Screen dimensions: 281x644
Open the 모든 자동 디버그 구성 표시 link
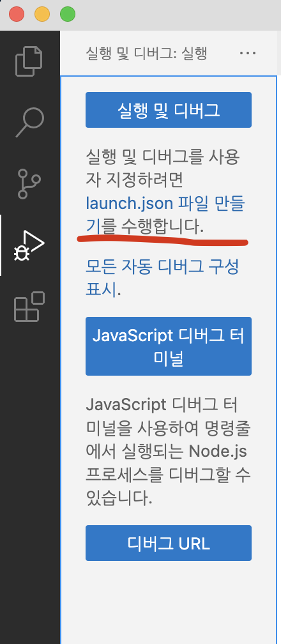[162, 279]
